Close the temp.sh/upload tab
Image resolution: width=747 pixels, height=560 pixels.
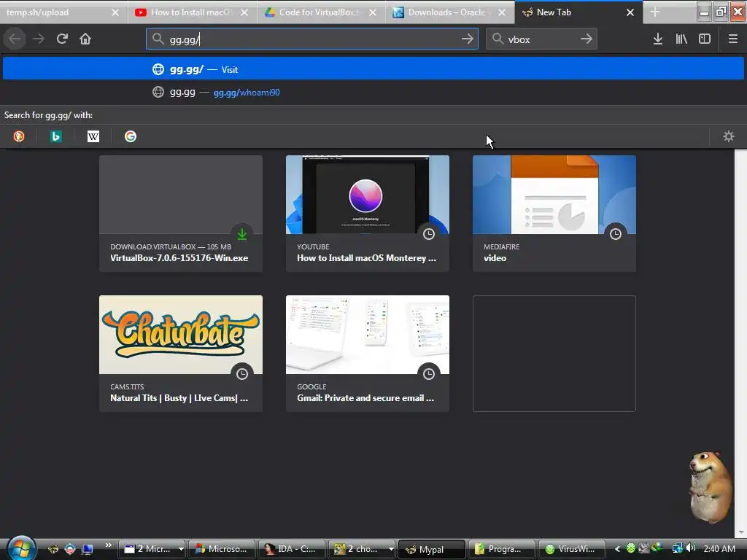pos(115,12)
